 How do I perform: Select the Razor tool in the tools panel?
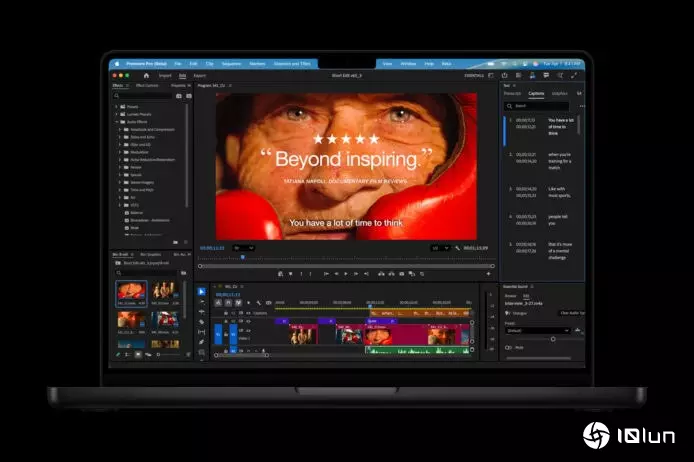click(x=201, y=321)
